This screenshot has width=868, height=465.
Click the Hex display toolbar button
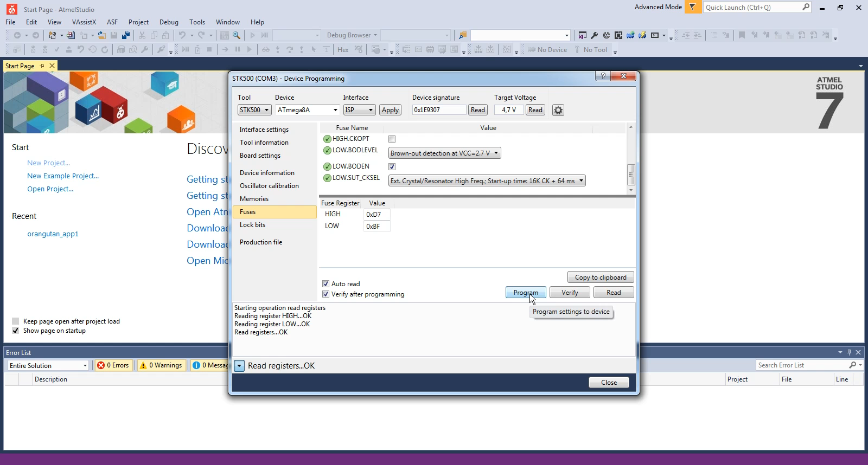point(343,49)
